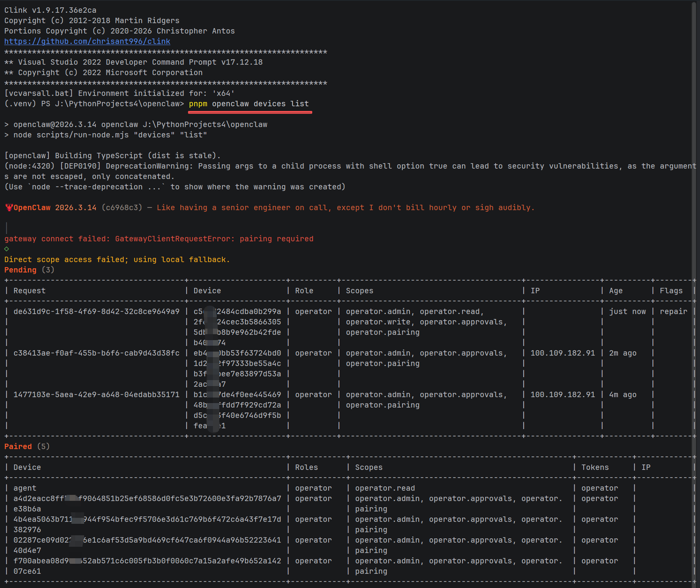The width and height of the screenshot is (700, 588).
Task: Click 'node scripts/run-node.mjs' command line
Action: [106, 135]
